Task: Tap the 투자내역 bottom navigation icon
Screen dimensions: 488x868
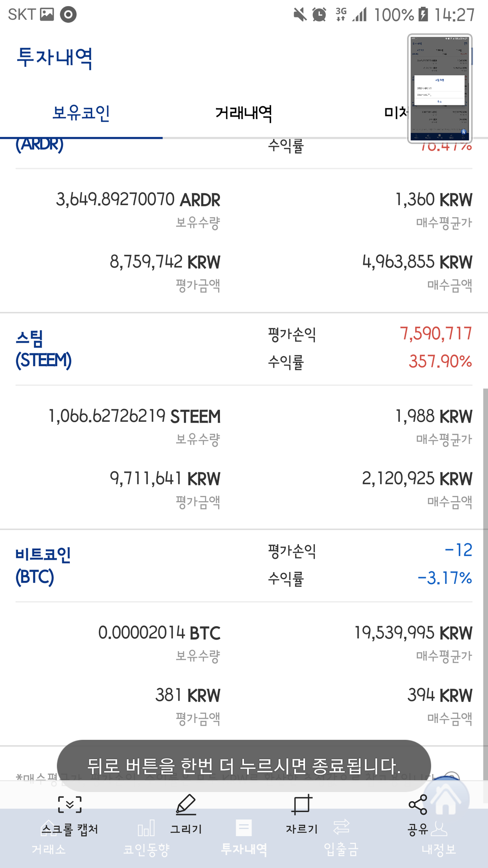Action: [244, 828]
